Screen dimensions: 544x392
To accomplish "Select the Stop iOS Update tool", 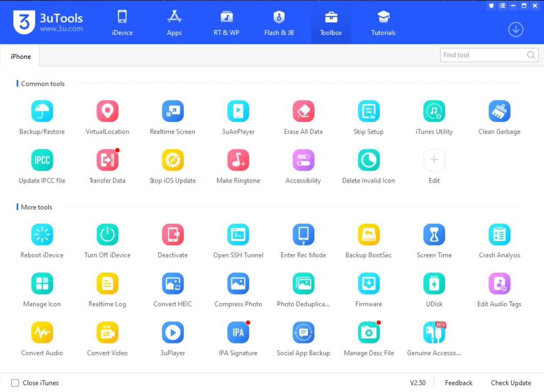I will coord(172,161).
